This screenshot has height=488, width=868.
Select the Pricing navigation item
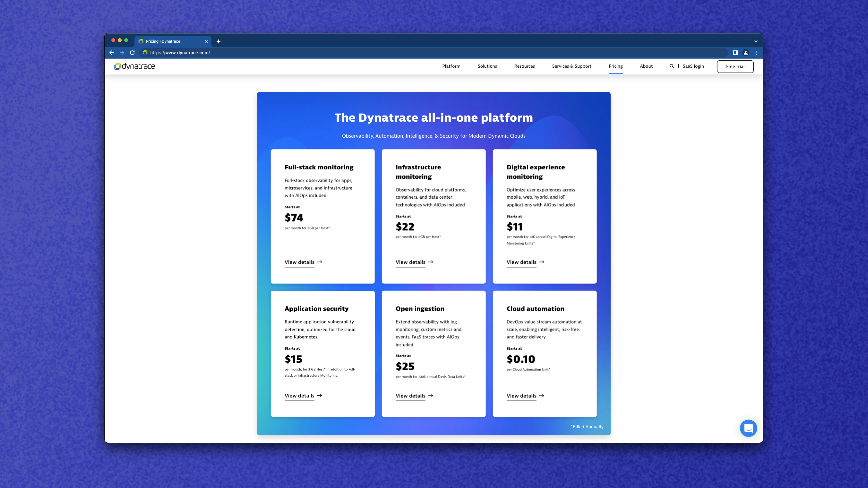(615, 66)
